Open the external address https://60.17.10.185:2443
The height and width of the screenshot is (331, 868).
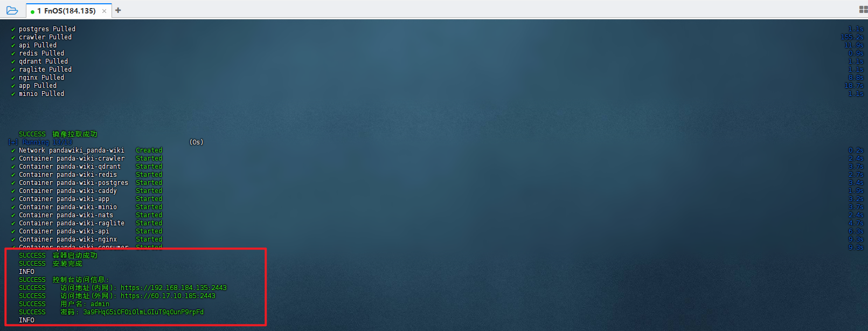point(168,296)
